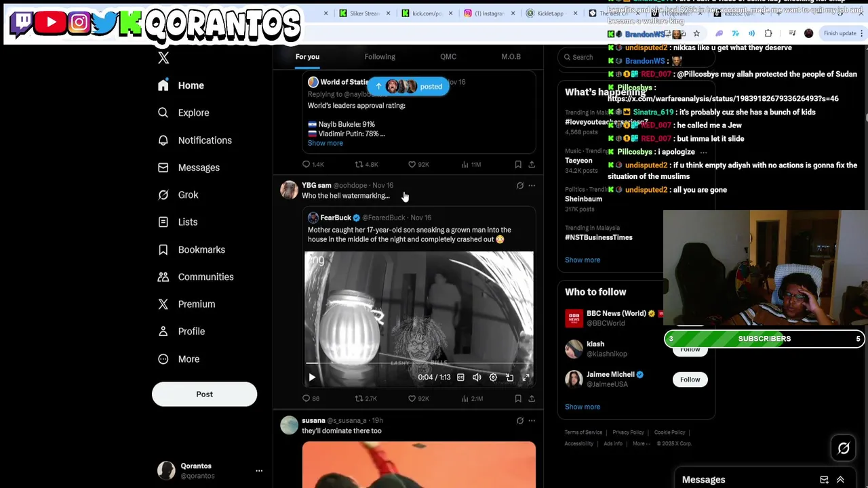Expand the Messages drawer
This screenshot has width=868, height=488.
(x=840, y=480)
